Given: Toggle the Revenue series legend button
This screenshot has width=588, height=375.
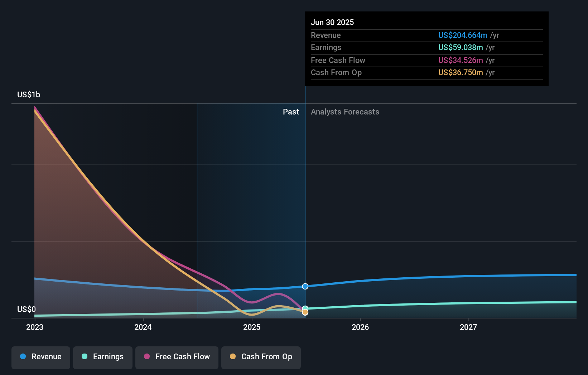Looking at the screenshot, I should point(41,357).
